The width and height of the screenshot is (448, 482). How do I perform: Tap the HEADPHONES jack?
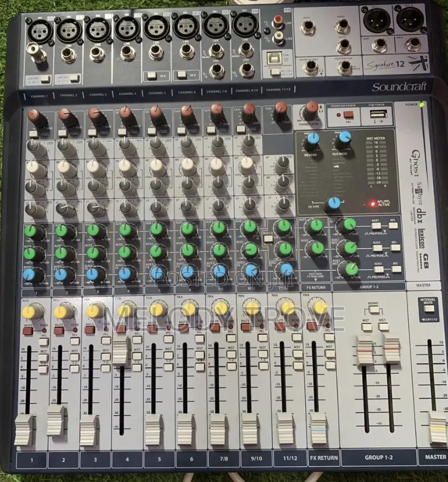pyautogui.click(x=310, y=66)
